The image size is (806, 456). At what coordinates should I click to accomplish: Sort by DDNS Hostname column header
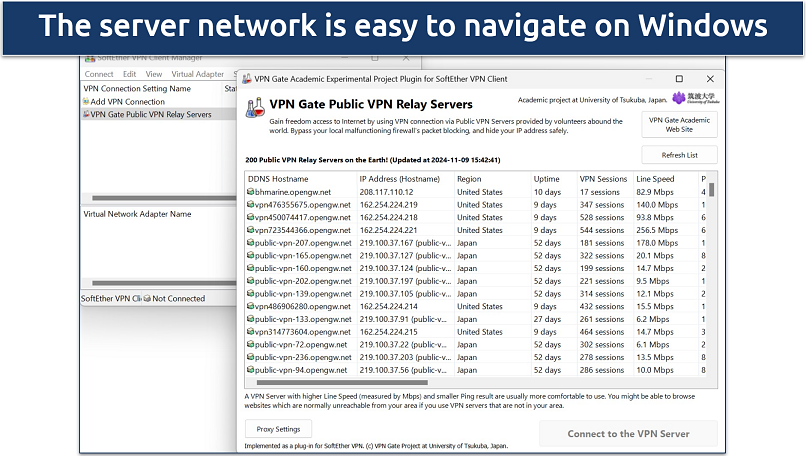click(301, 179)
